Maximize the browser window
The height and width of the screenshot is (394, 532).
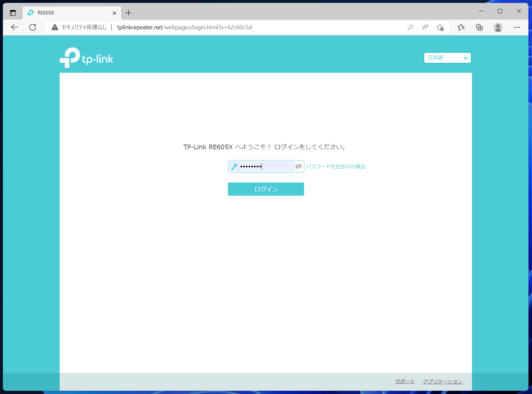[x=500, y=11]
